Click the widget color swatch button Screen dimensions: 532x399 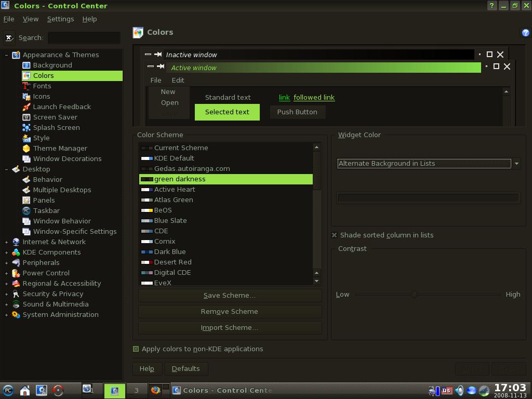click(x=428, y=198)
